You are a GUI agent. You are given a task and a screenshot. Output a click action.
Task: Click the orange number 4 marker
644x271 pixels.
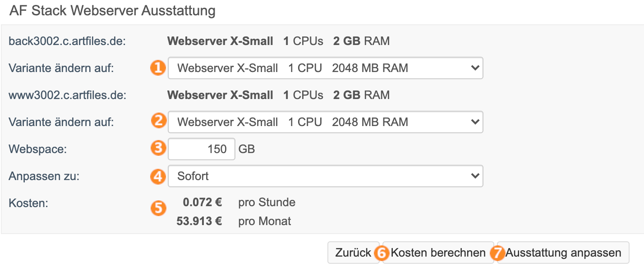[x=158, y=176]
